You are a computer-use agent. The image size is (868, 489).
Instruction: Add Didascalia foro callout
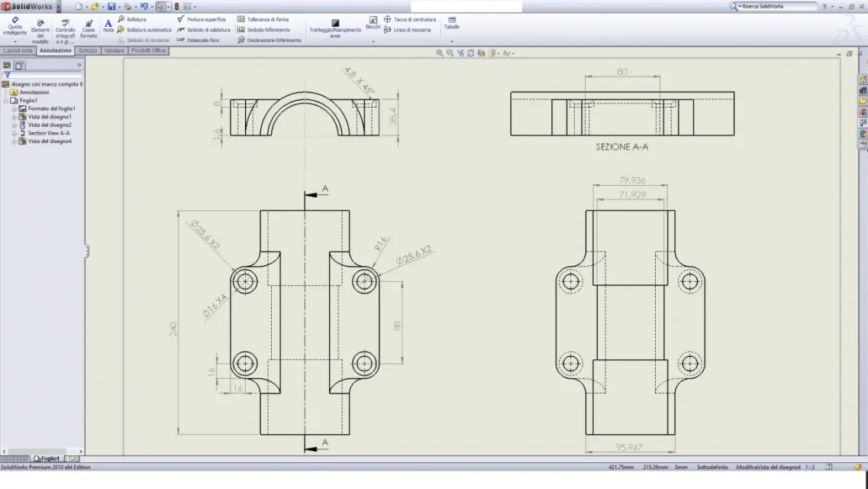[198, 40]
